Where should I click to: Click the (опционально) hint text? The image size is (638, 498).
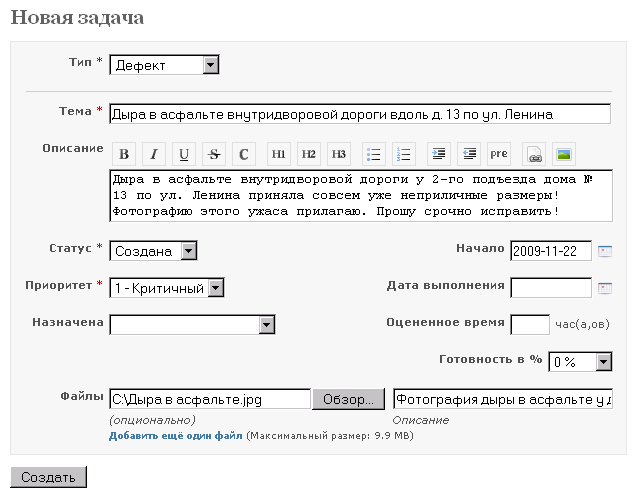click(152, 420)
